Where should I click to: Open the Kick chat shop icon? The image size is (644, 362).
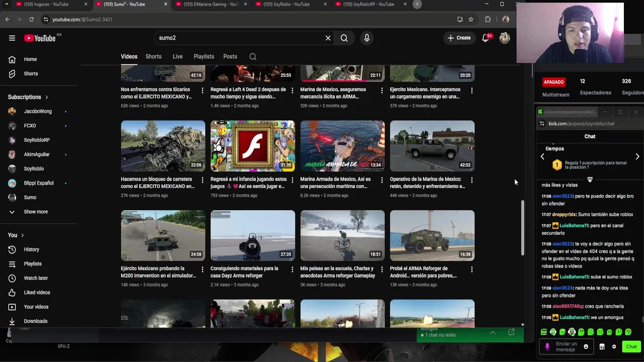coord(602,346)
